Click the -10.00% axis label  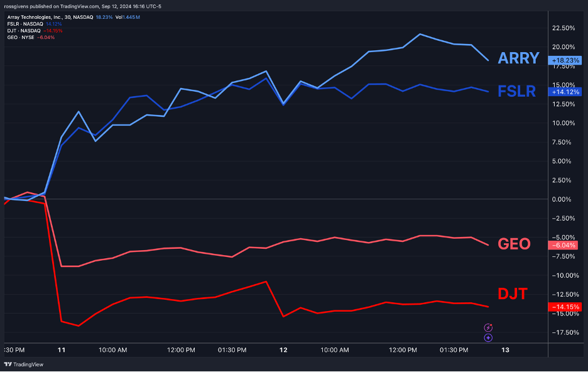[565, 275]
